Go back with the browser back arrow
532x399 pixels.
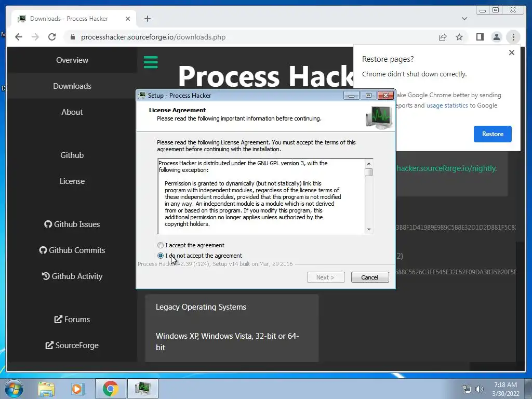coord(19,37)
